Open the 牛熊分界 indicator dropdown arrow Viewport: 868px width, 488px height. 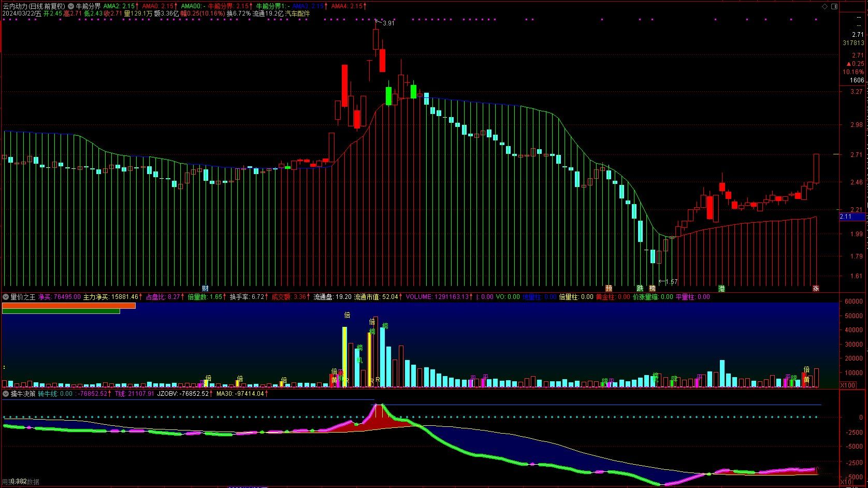coord(71,6)
